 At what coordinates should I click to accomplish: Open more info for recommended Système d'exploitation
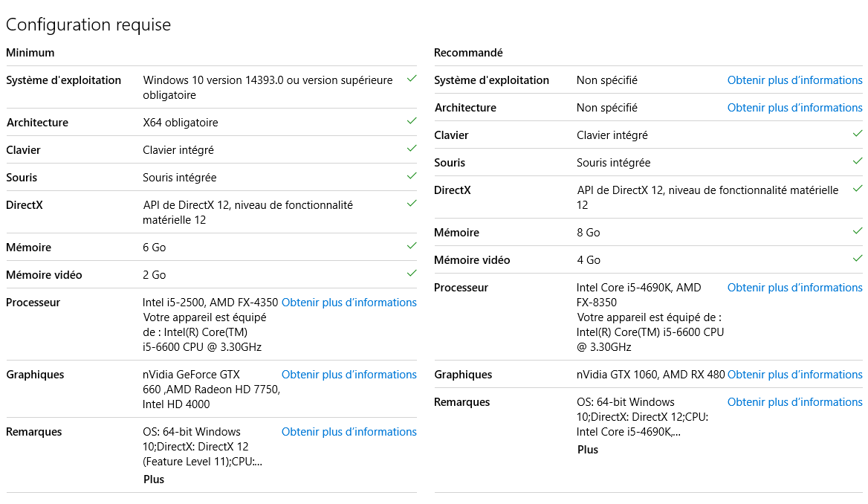coord(795,80)
